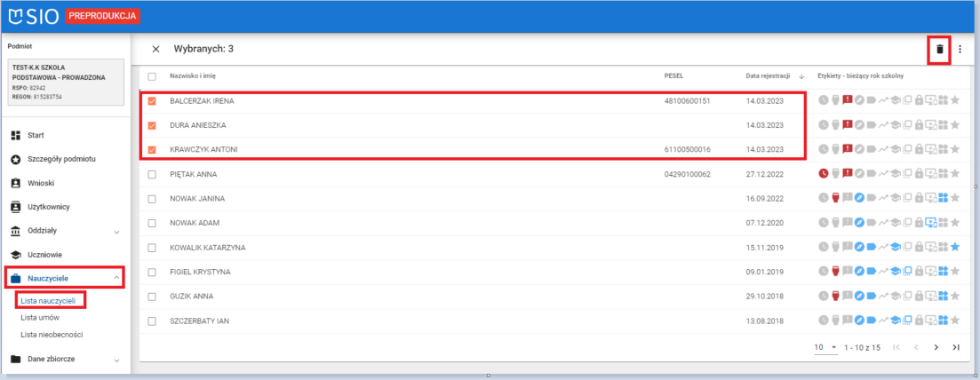This screenshot has width=980, height=380.
Task: Open Lista umów in sidebar
Action: [41, 318]
